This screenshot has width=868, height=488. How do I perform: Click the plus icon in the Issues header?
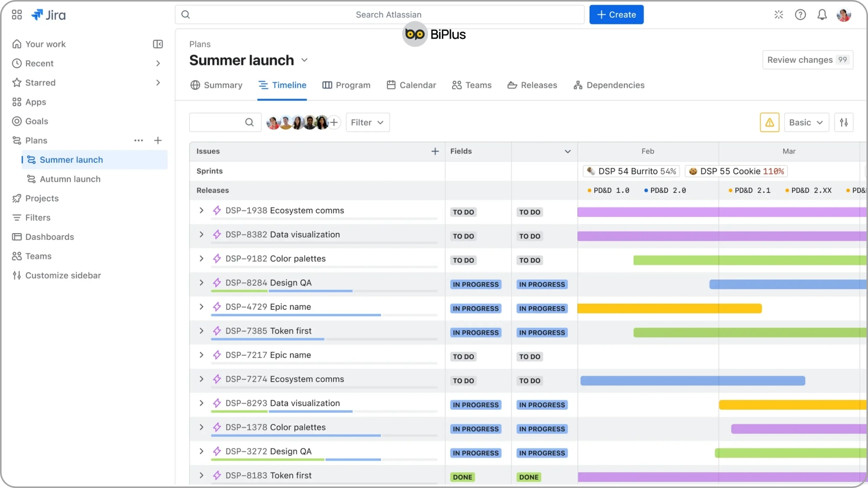[435, 151]
